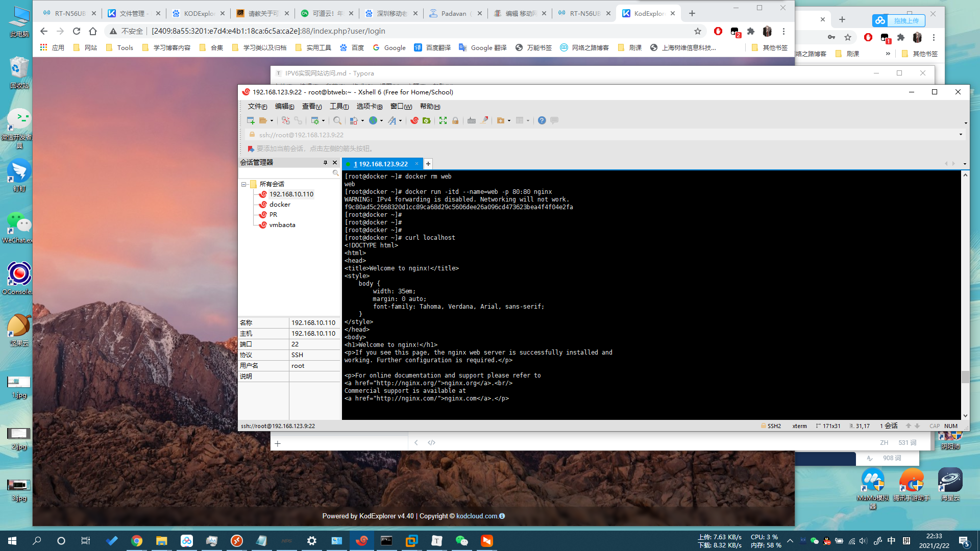Open the 选项卡(B) menu in Xshell
The height and width of the screenshot is (551, 980).
[370, 106]
